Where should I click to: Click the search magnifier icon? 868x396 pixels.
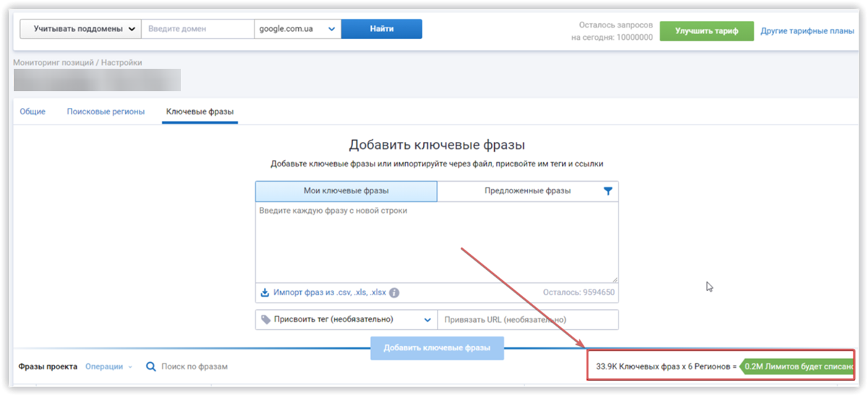pos(151,366)
